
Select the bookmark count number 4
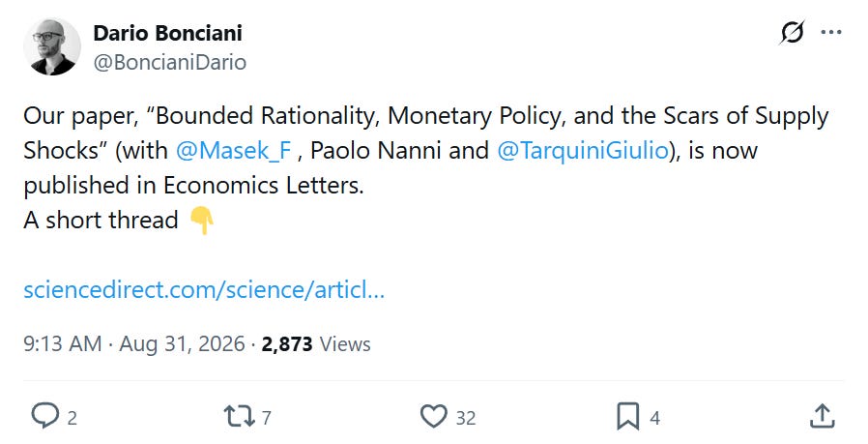[x=655, y=418]
